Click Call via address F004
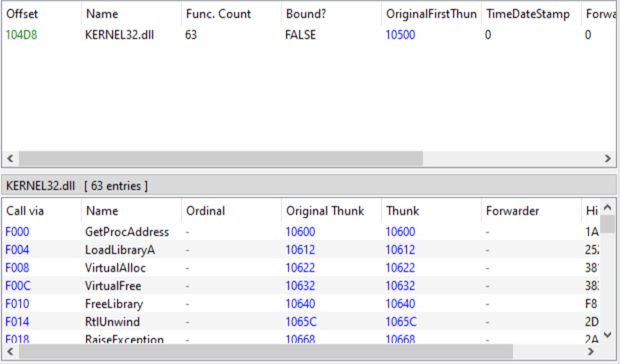 coord(17,250)
